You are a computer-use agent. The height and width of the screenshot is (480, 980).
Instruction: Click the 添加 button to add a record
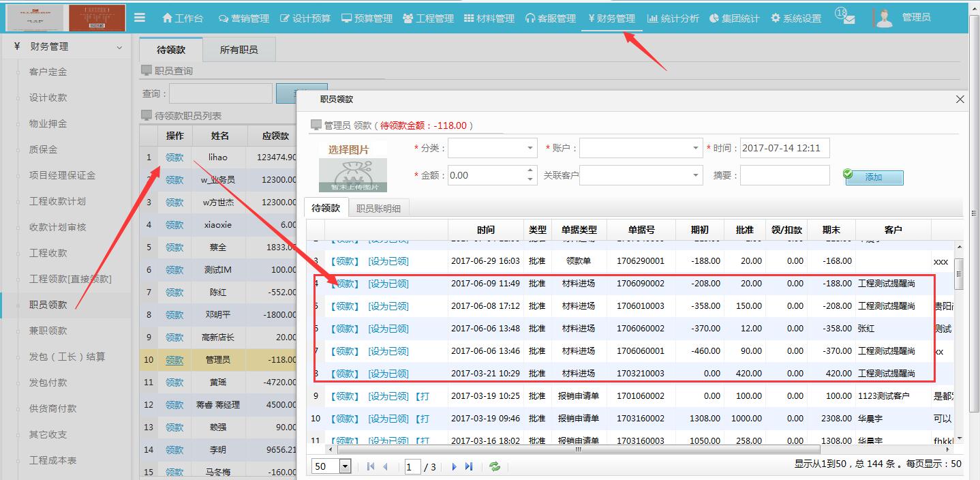[x=875, y=177]
